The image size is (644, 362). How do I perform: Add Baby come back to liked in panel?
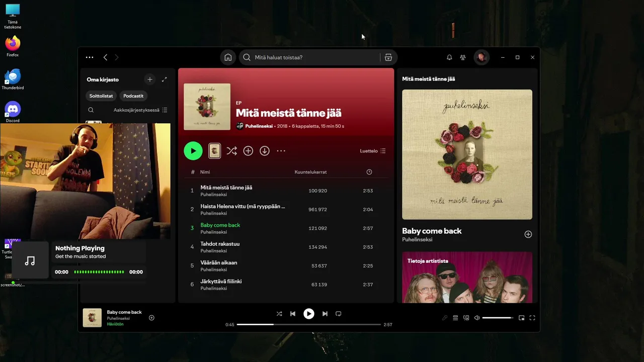528,234
